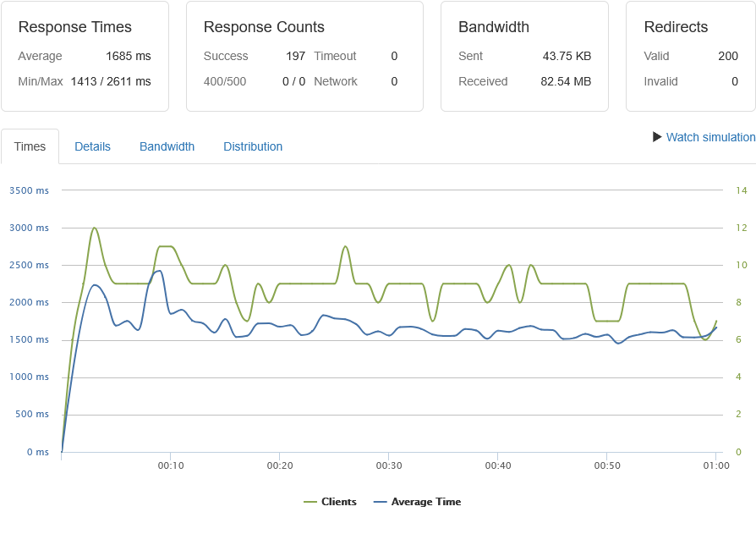Click the 00:10 time axis label
This screenshot has height=545, width=756.
tap(171, 465)
